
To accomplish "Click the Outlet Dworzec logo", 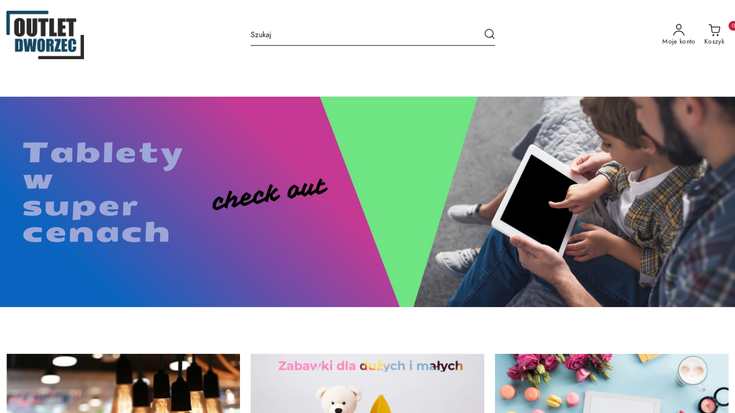I will (45, 35).
